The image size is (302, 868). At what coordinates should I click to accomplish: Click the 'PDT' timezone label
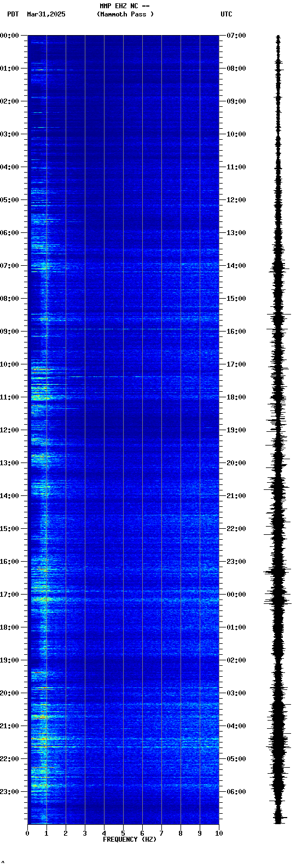13,14
